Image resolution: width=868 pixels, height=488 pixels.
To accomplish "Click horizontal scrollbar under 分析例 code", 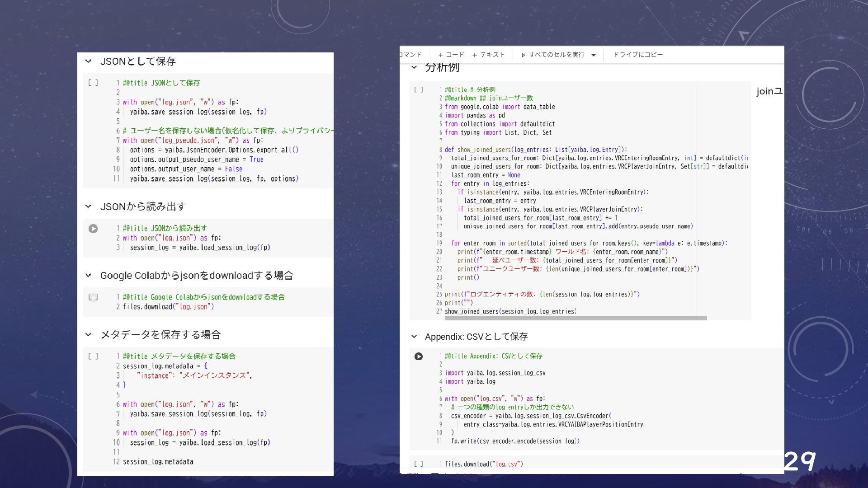I will click(x=575, y=318).
